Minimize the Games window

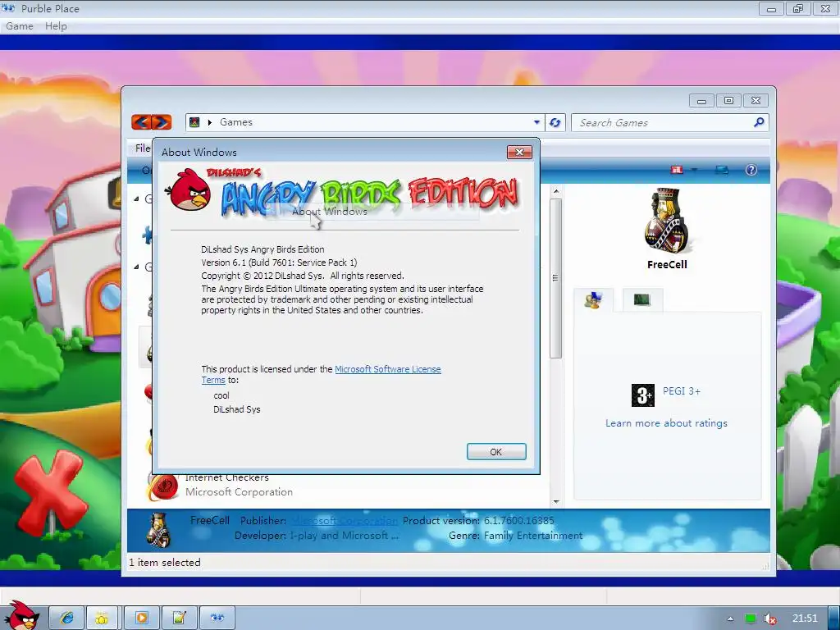click(701, 101)
